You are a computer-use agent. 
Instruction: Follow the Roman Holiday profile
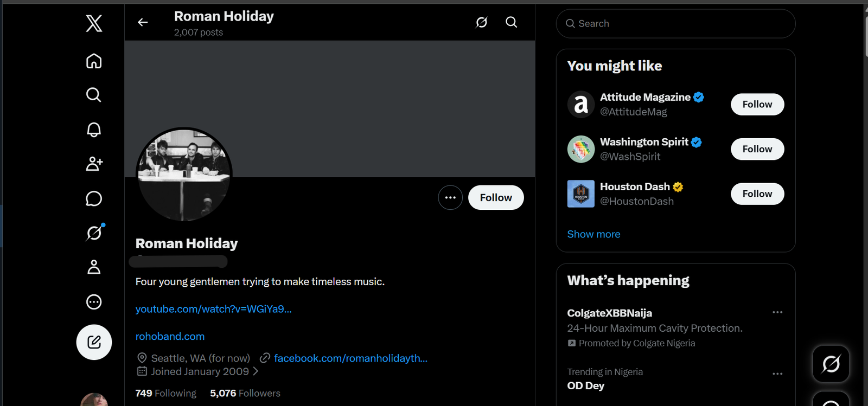click(496, 198)
